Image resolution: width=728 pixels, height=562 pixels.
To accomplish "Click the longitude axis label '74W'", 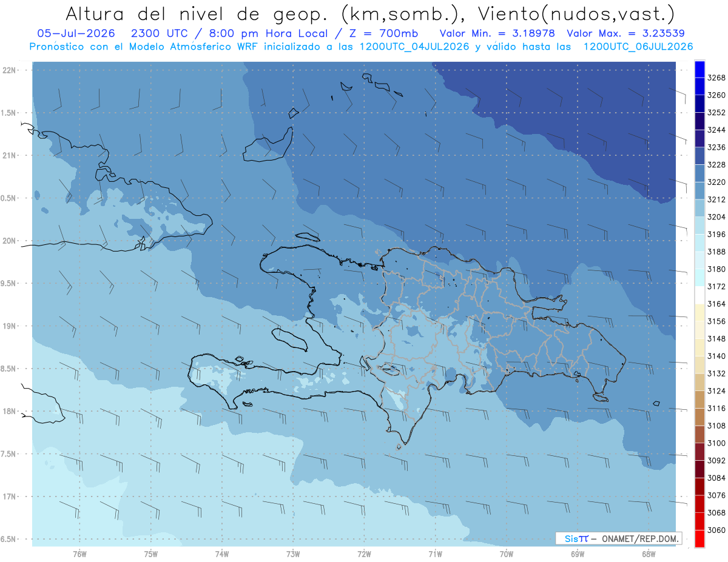I will click(x=222, y=554).
